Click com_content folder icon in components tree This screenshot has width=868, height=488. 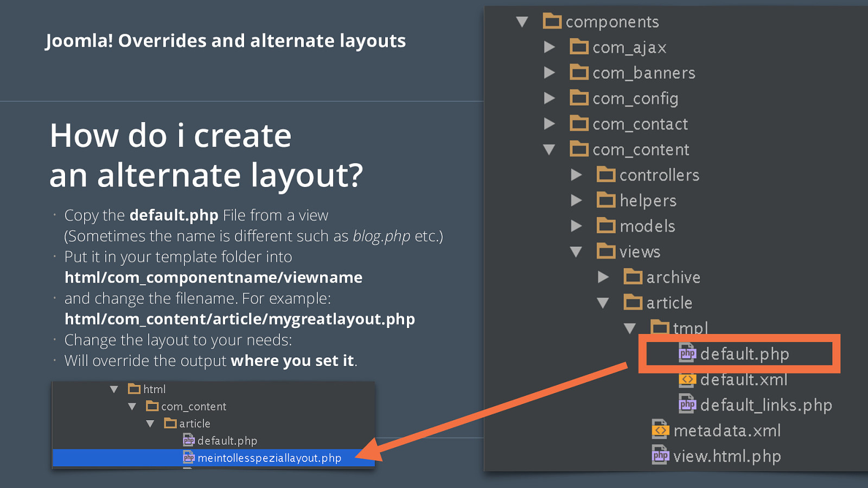579,149
